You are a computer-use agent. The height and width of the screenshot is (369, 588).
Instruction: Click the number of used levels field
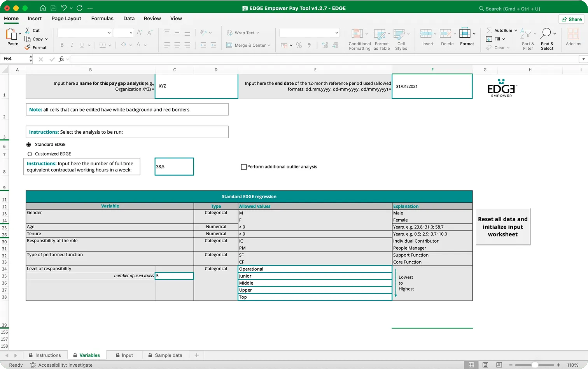point(174,276)
